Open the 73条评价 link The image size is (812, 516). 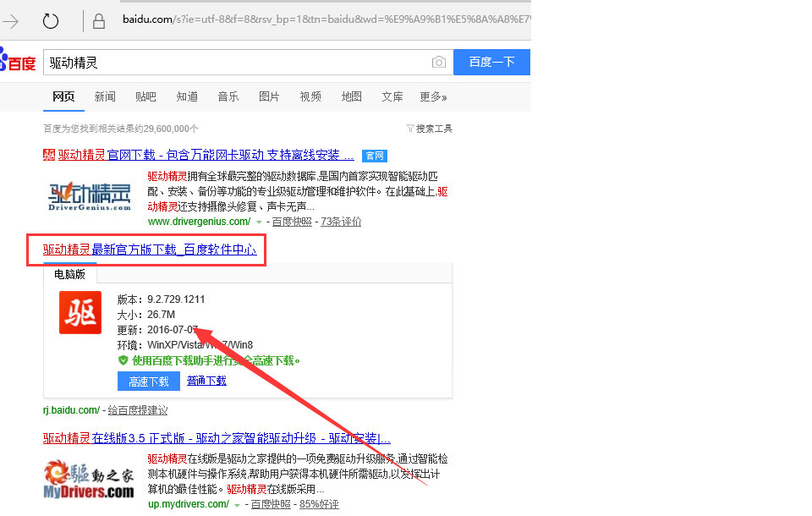tap(341, 222)
